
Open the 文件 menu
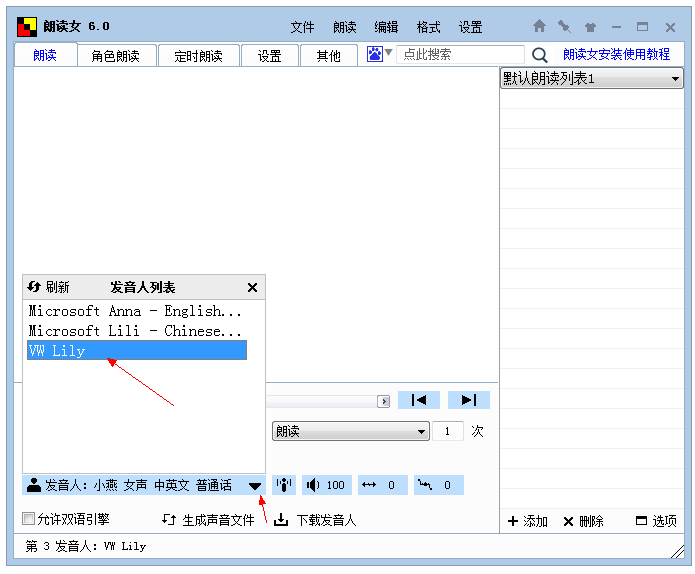302,27
